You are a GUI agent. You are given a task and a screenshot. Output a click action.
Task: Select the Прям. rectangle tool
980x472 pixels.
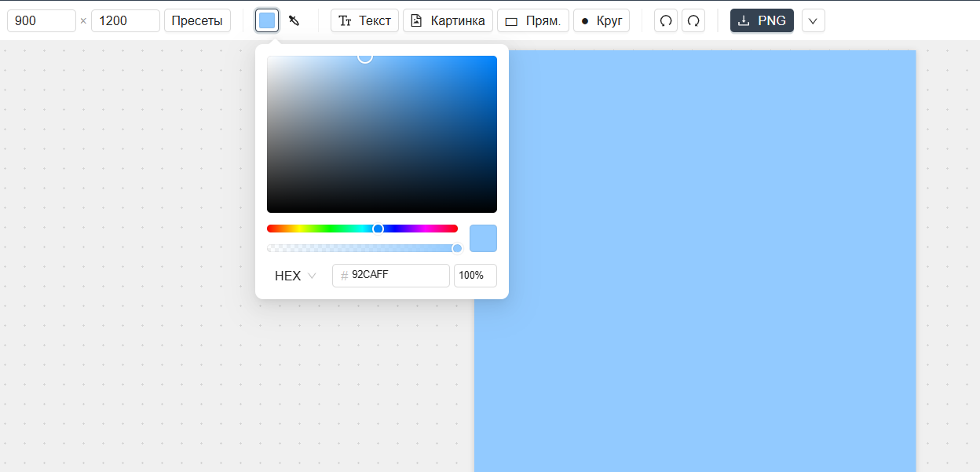(532, 20)
